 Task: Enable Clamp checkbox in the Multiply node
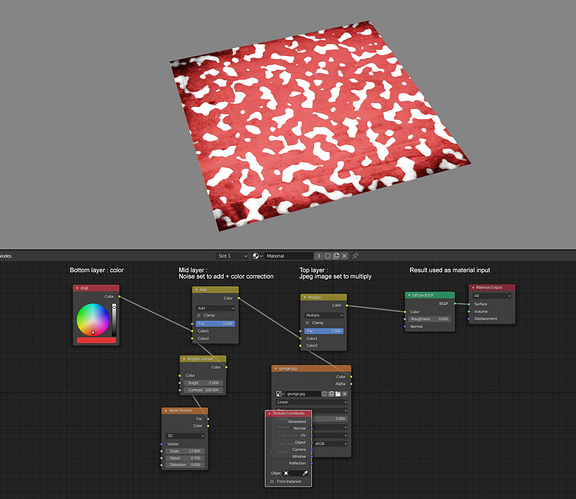(307, 323)
